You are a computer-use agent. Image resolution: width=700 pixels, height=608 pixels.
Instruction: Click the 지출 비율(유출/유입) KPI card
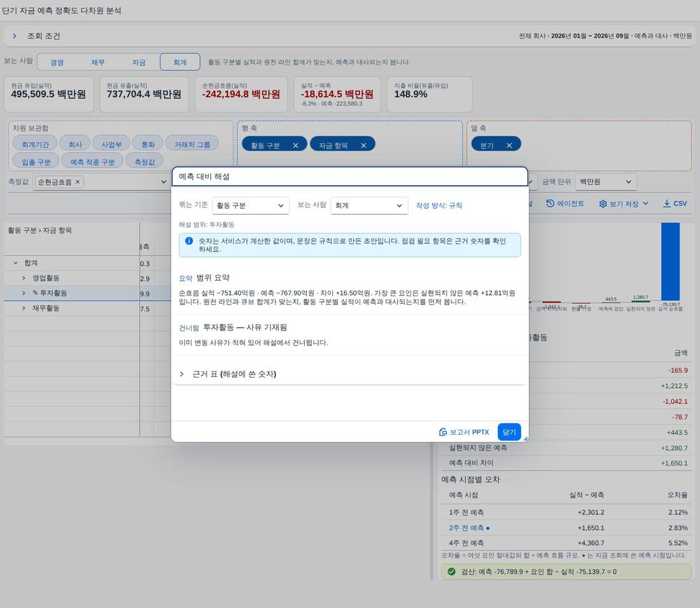pyautogui.click(x=430, y=94)
